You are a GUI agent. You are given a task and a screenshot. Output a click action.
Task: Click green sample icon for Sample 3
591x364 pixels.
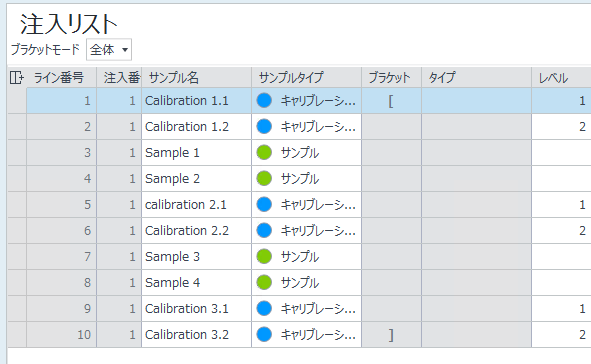pyautogui.click(x=264, y=257)
